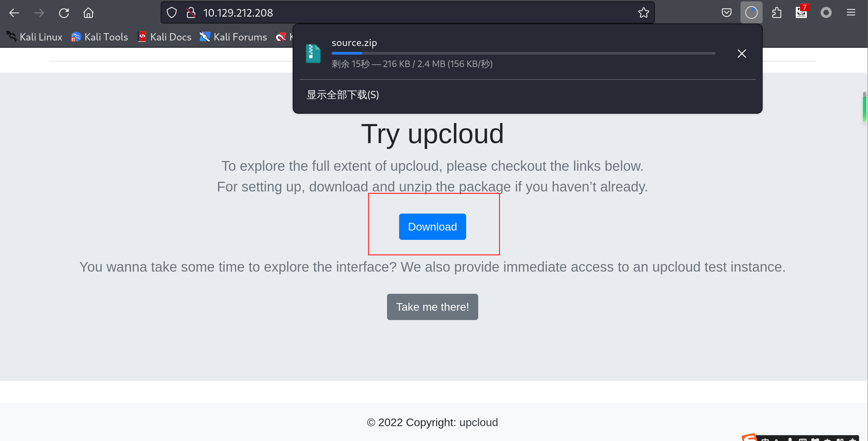
Task: Click the source.zip download entry
Action: click(x=484, y=54)
